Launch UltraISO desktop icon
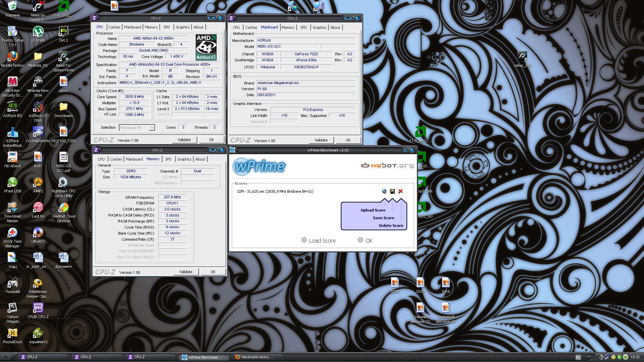Viewport: 644px width, 362px height. pyautogui.click(x=38, y=235)
